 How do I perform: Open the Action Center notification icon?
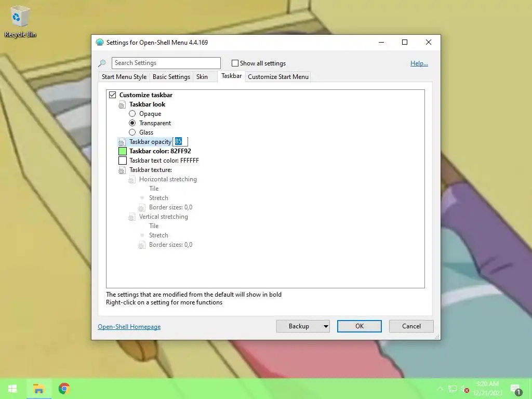(x=516, y=389)
